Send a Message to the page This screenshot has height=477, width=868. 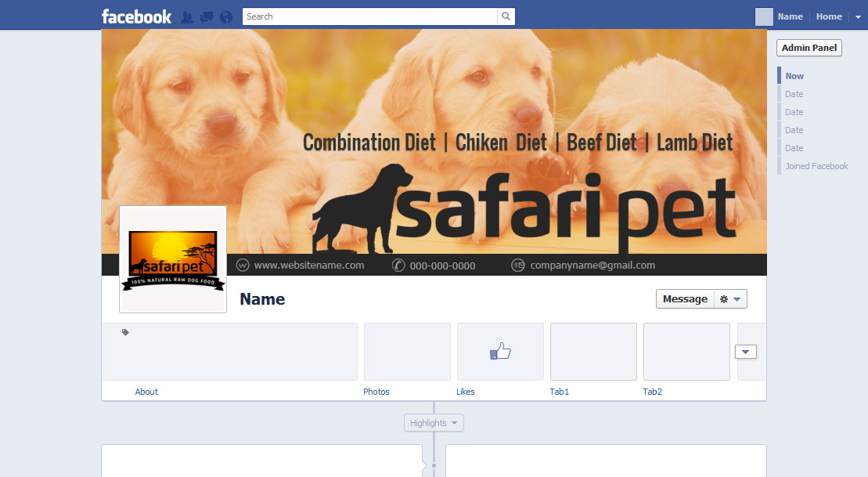click(x=685, y=298)
